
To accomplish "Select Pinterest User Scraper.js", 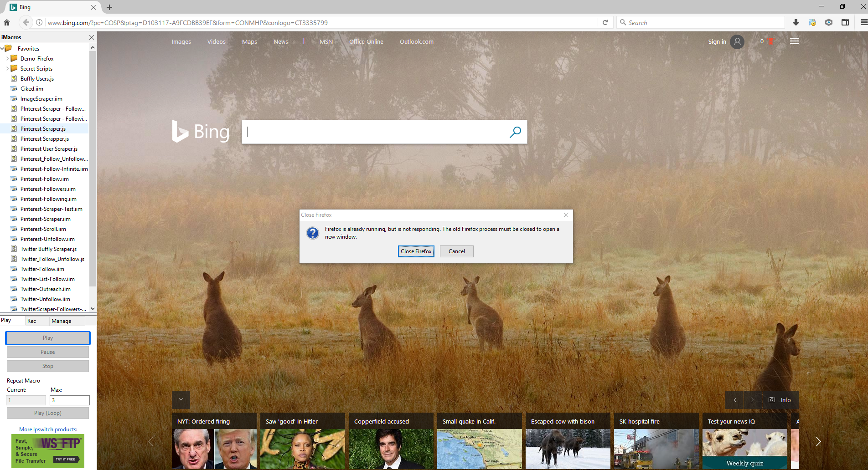I will click(x=49, y=148).
